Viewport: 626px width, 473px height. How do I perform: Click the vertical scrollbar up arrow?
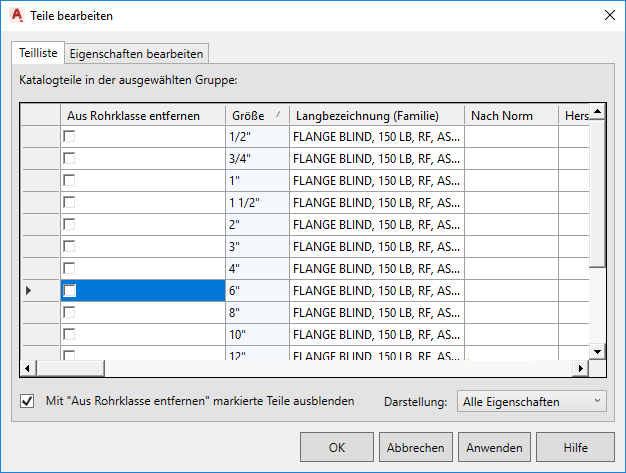pyautogui.click(x=597, y=112)
